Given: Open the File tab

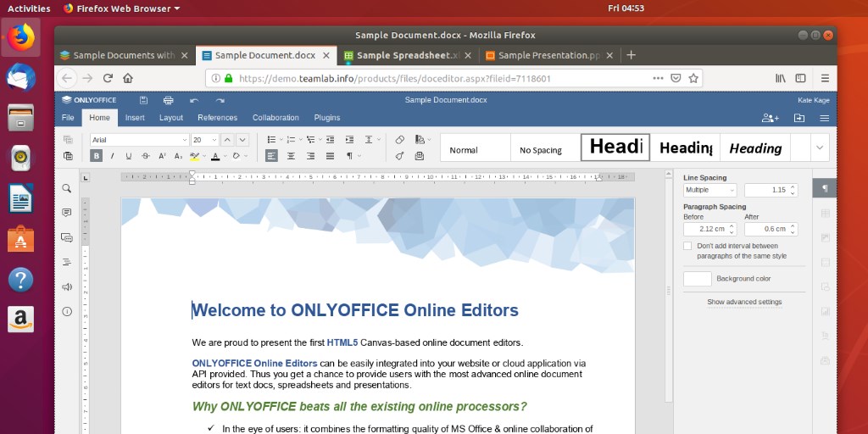Looking at the screenshot, I should pos(68,118).
